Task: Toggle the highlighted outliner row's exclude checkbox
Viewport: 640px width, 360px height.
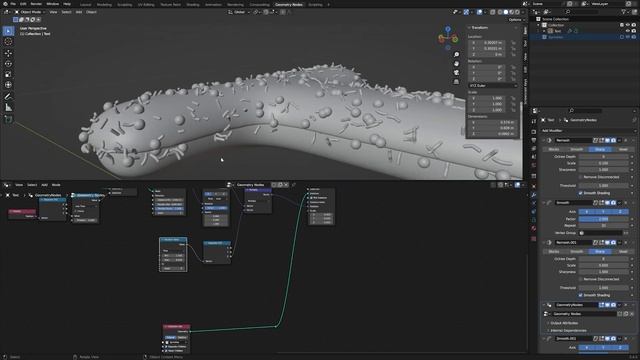Action: [622, 37]
